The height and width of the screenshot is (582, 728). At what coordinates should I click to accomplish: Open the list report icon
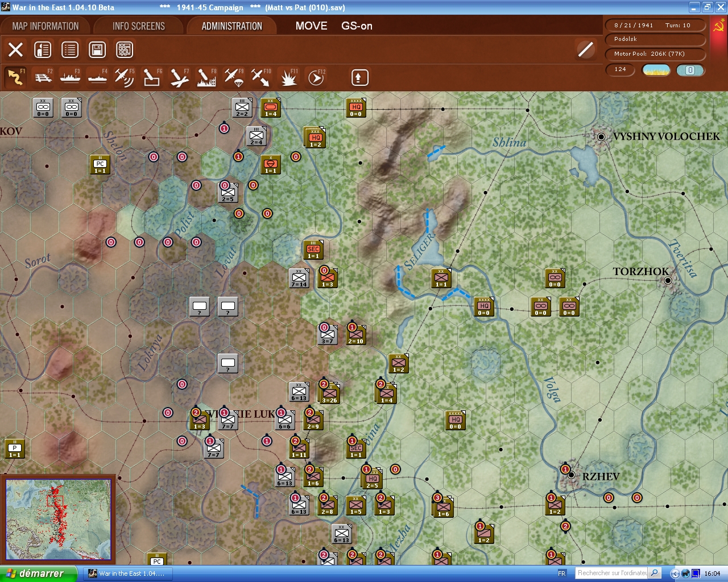click(70, 49)
